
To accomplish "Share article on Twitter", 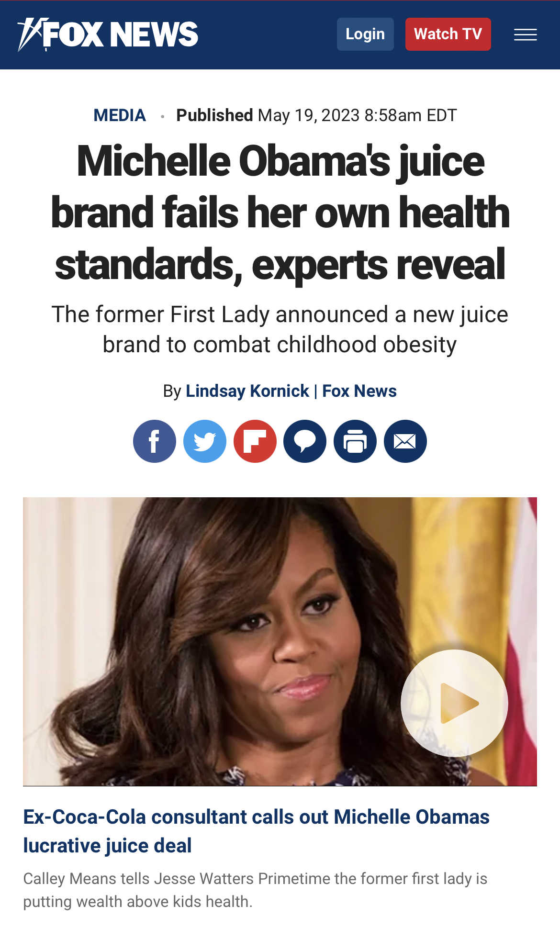I will (205, 441).
